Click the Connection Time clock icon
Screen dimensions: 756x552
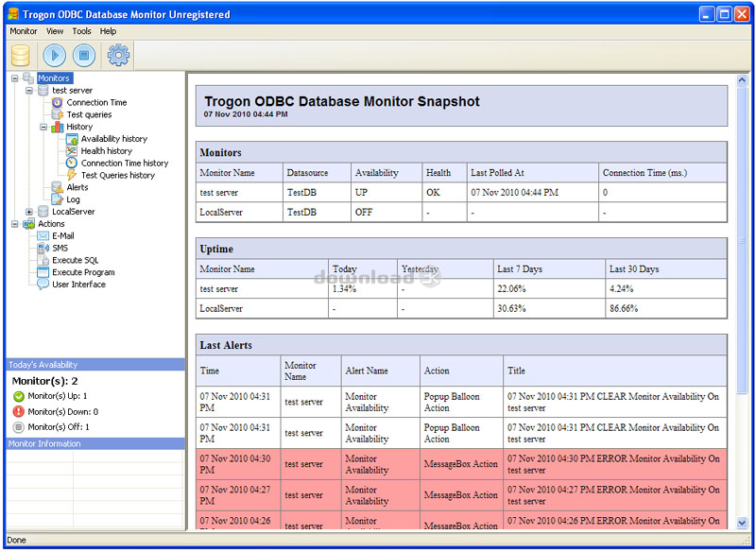58,102
